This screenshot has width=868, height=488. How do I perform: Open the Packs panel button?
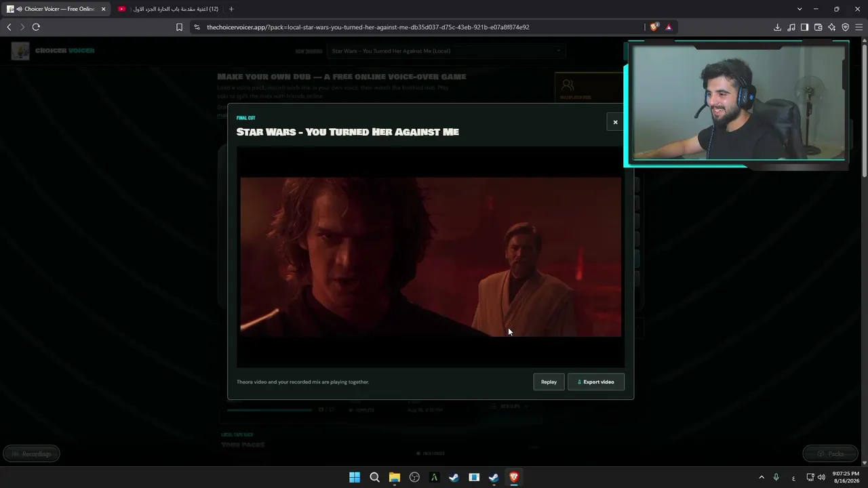tap(831, 453)
